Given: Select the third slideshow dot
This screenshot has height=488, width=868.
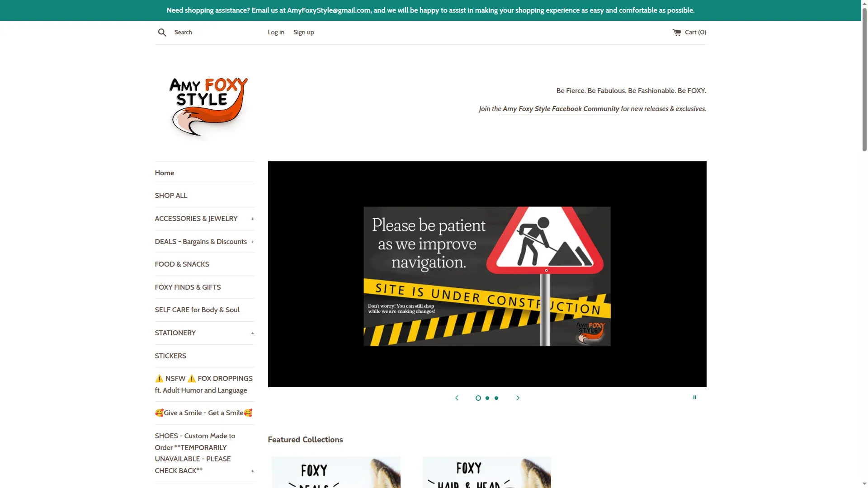Looking at the screenshot, I should point(496,398).
